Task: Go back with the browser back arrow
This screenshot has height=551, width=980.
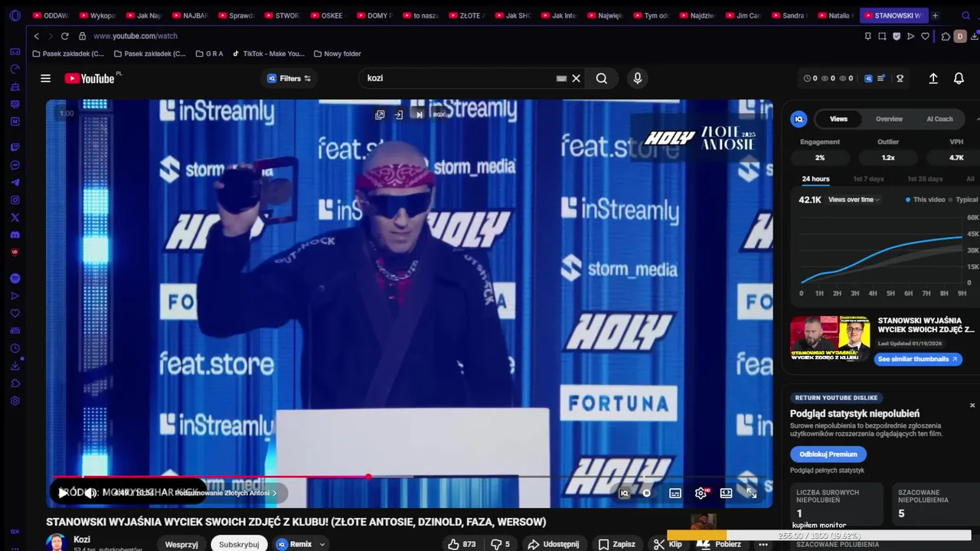Action: pos(36,36)
